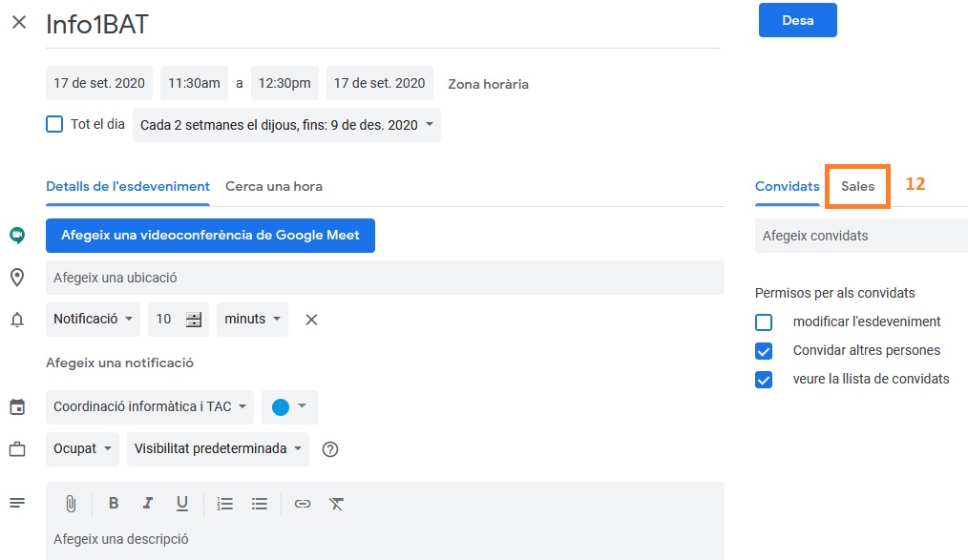Switch to Cerca una hora tab
Viewport: 968px width, 560px height.
273,186
